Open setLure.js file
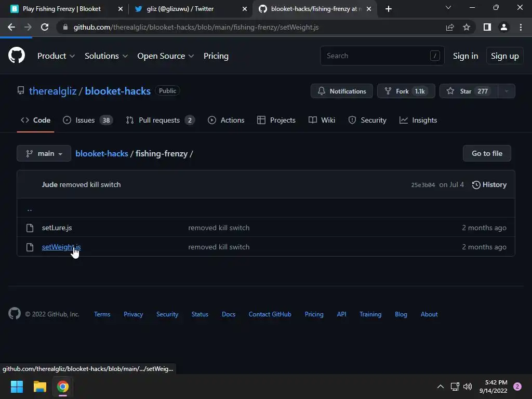This screenshot has width=532, height=399. click(x=57, y=228)
